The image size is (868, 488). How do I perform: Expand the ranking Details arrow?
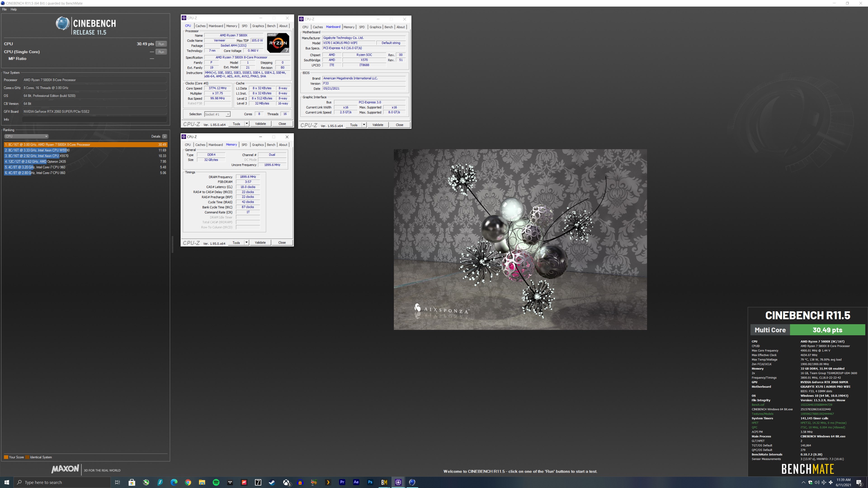point(165,136)
